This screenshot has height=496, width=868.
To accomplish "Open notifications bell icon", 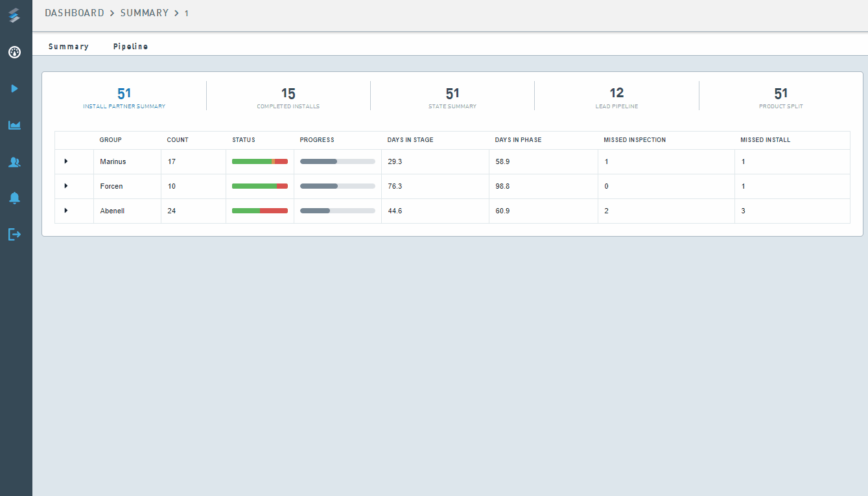I will (x=14, y=198).
